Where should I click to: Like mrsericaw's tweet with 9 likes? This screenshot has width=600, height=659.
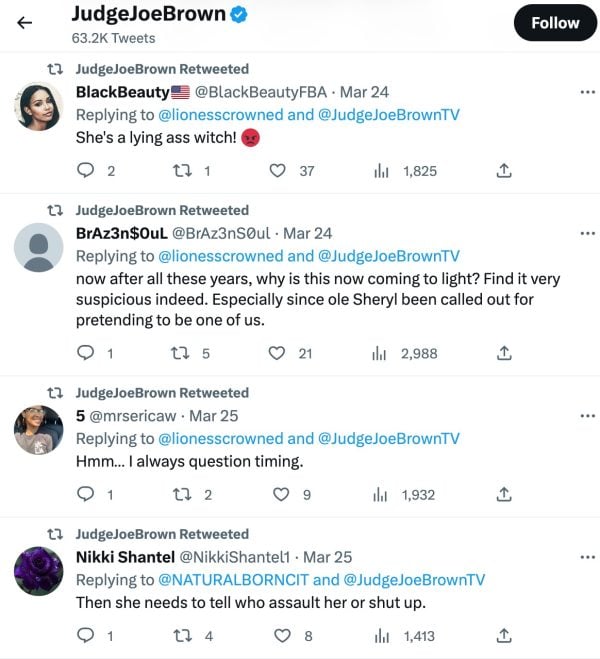click(280, 494)
